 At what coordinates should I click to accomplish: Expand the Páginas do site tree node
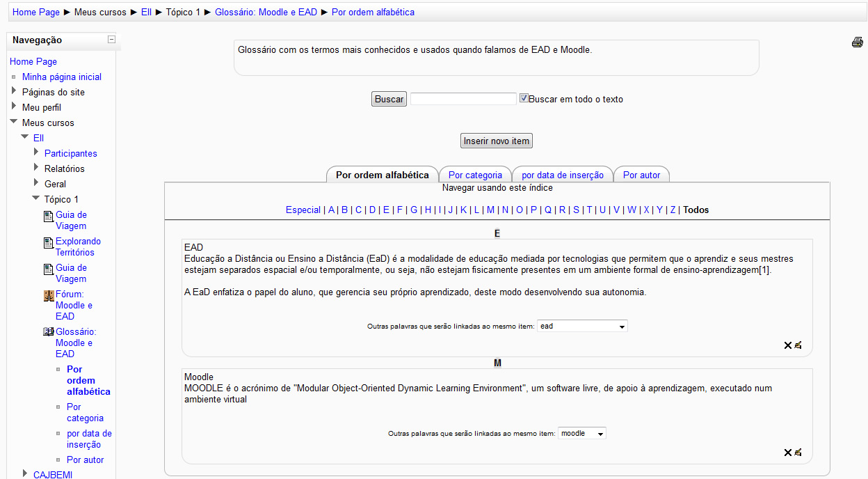coord(14,91)
